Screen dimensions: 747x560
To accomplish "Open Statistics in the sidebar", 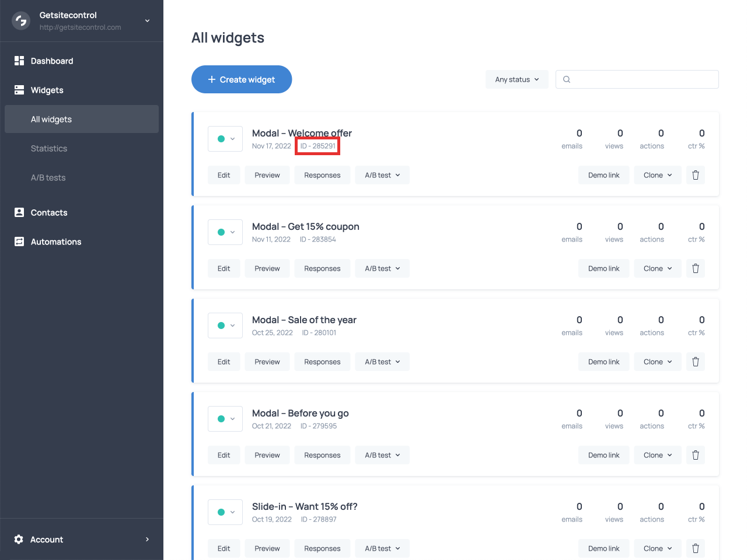I will (49, 149).
